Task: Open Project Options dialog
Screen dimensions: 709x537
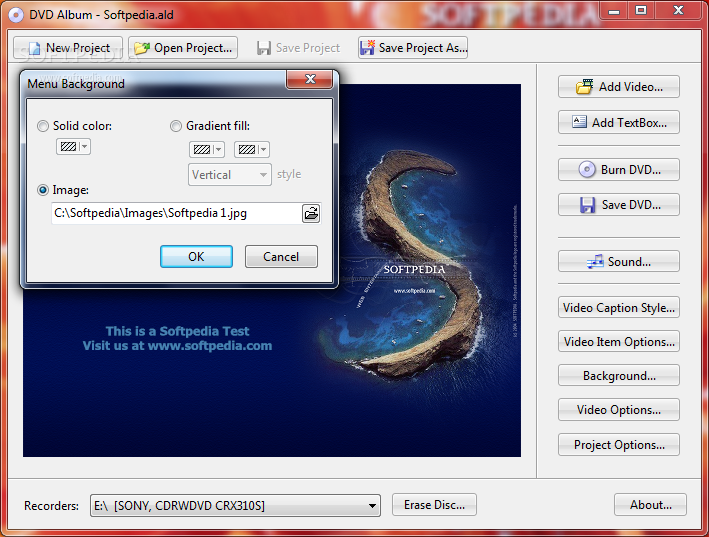Action: click(619, 445)
